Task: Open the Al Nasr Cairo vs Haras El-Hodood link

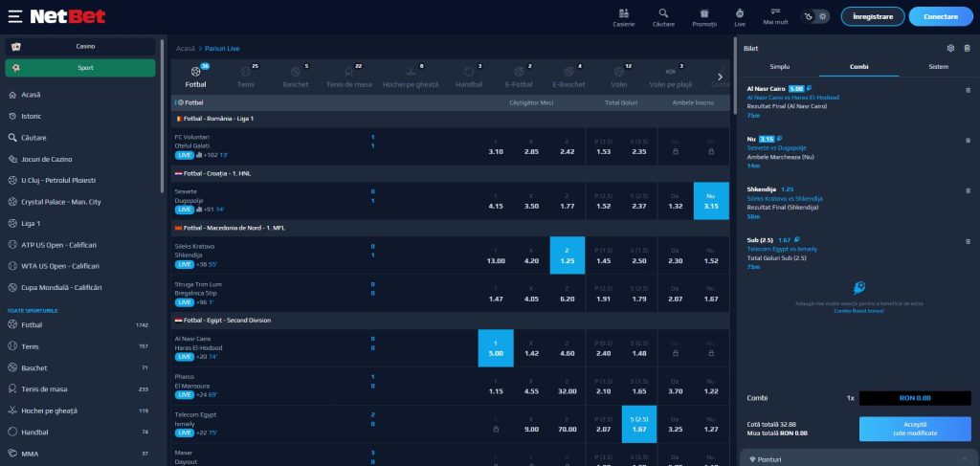Action: pos(792,98)
